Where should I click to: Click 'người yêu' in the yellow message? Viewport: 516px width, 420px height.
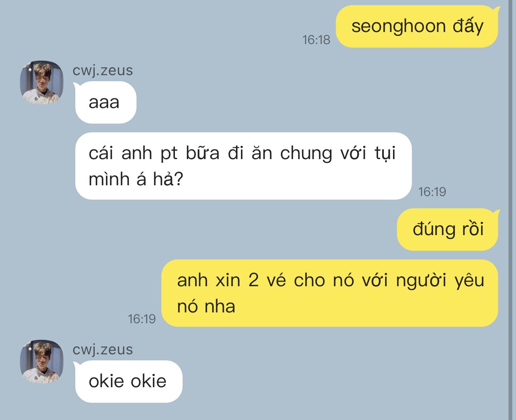(440, 280)
